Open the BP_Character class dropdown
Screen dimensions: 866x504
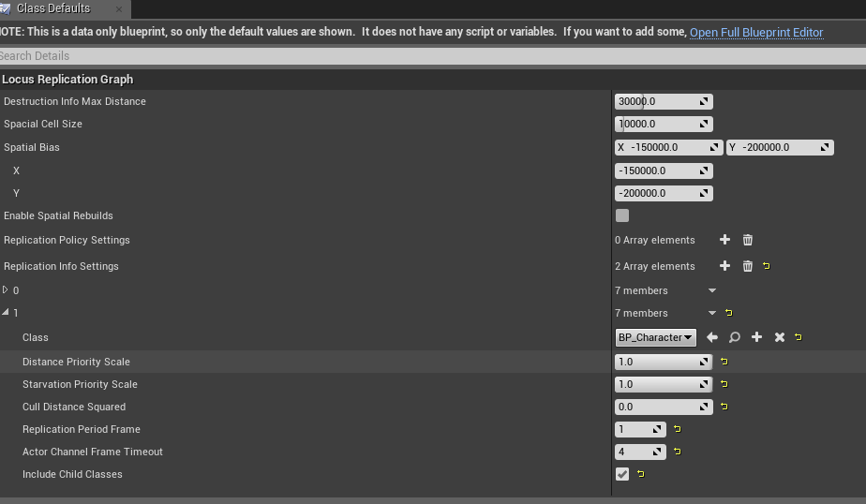point(655,337)
